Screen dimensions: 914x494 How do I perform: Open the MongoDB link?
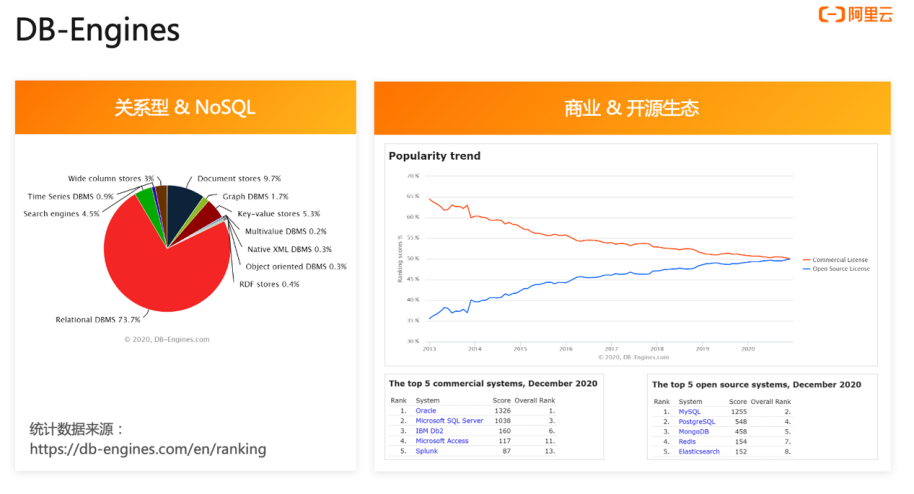(694, 432)
